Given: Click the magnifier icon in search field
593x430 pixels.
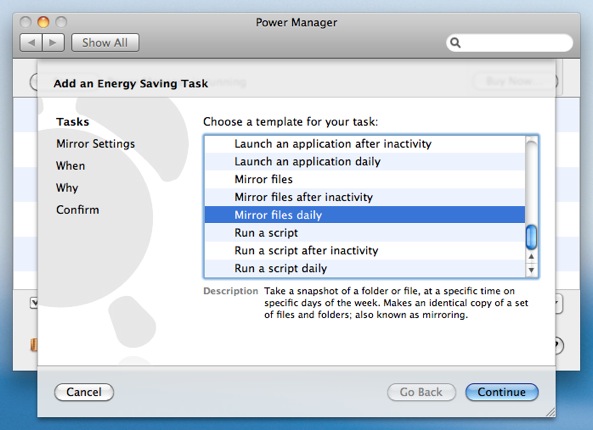Looking at the screenshot, I should point(455,43).
